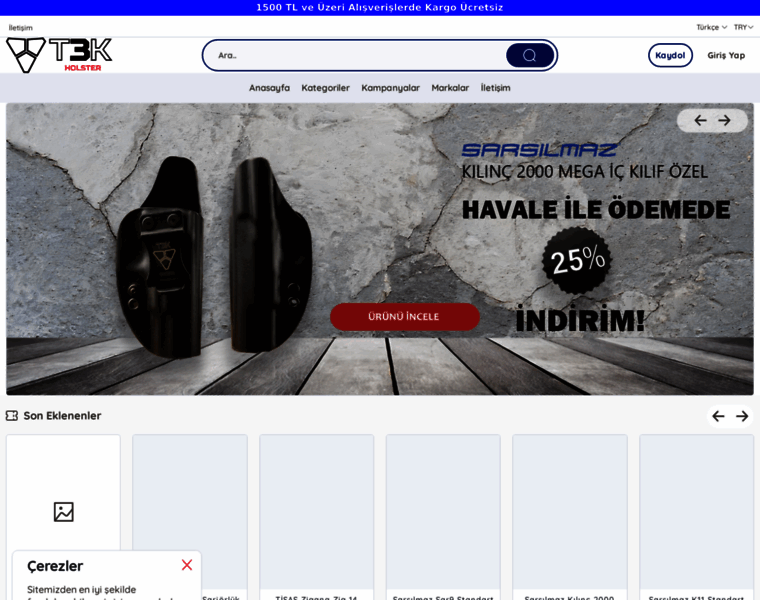Open the Markalar menu item
Image resolution: width=760 pixels, height=600 pixels.
450,88
